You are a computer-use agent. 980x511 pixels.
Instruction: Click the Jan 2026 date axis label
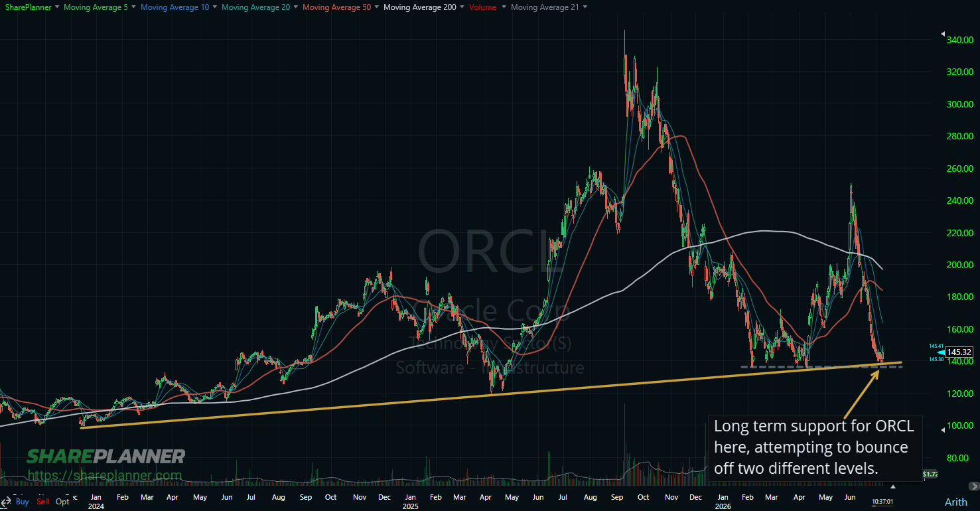(723, 501)
